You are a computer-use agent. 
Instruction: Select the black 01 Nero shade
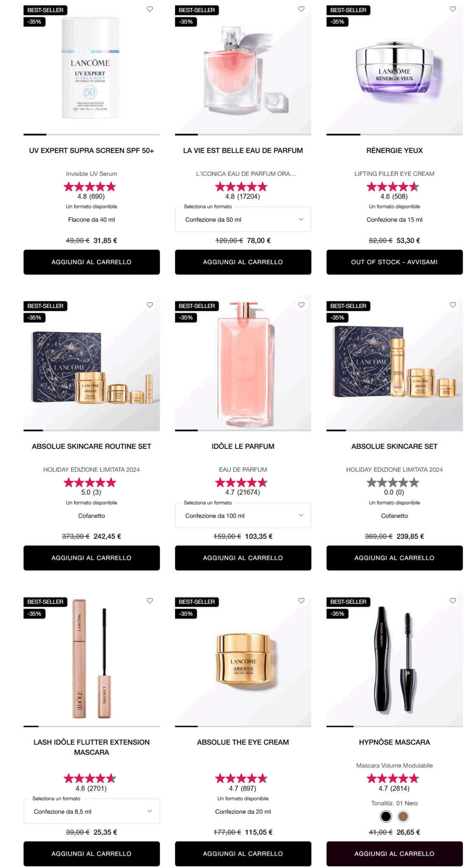click(x=386, y=816)
